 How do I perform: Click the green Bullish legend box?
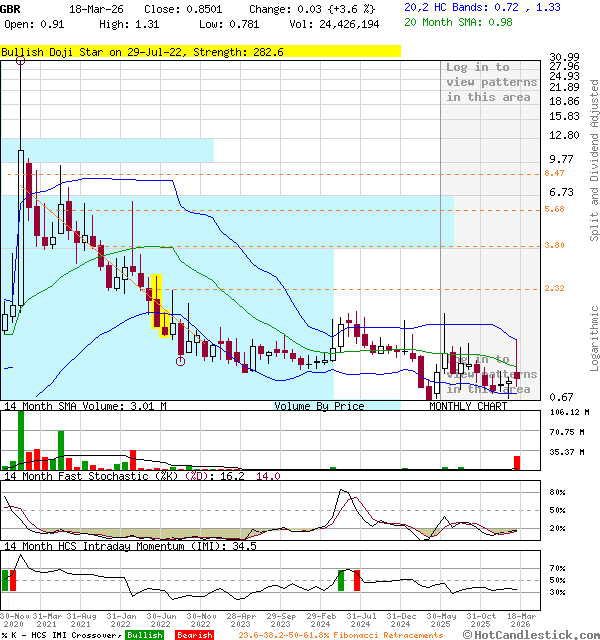click(145, 635)
